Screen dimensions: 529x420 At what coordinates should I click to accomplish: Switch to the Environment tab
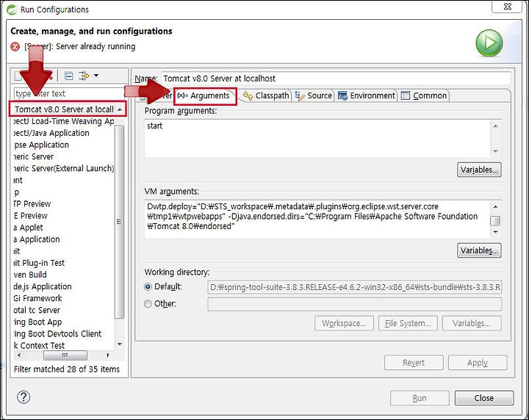[367, 95]
